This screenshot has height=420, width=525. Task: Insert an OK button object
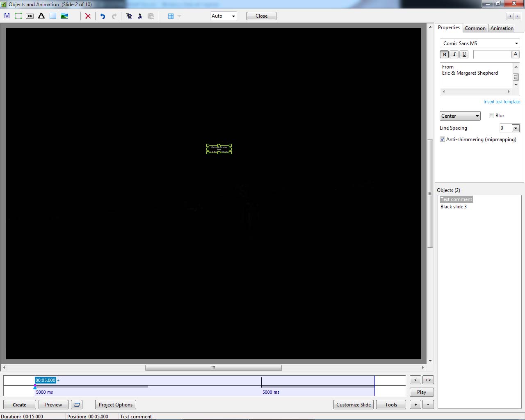point(30,16)
